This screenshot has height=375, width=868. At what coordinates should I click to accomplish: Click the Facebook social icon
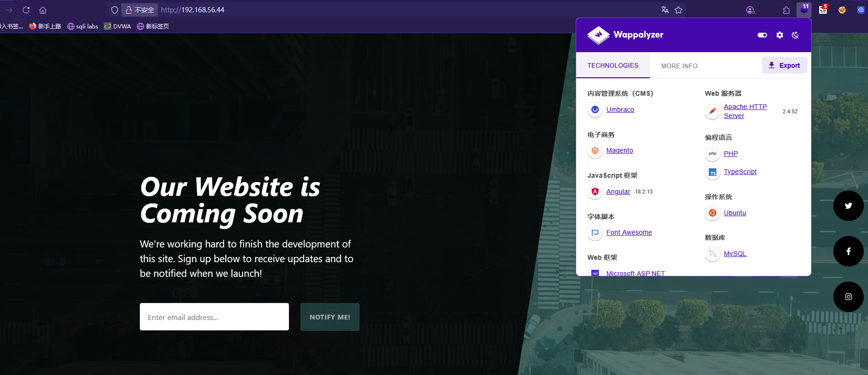tap(848, 251)
